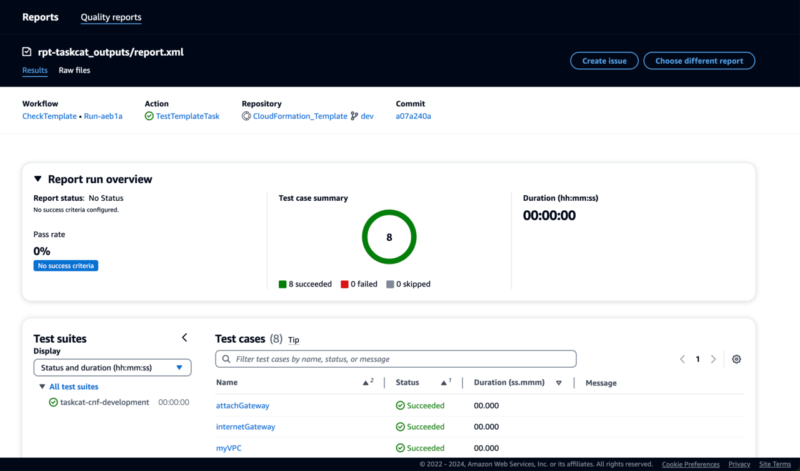Click the branch icon before dev
Image resolution: width=800 pixels, height=471 pixels.
coord(354,116)
